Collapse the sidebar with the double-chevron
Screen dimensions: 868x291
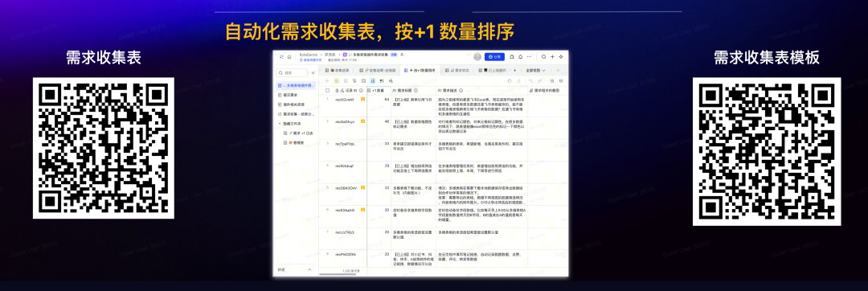tap(313, 72)
